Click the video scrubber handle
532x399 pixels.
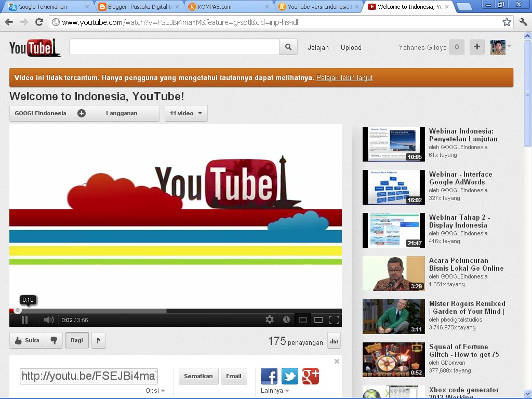[18, 311]
